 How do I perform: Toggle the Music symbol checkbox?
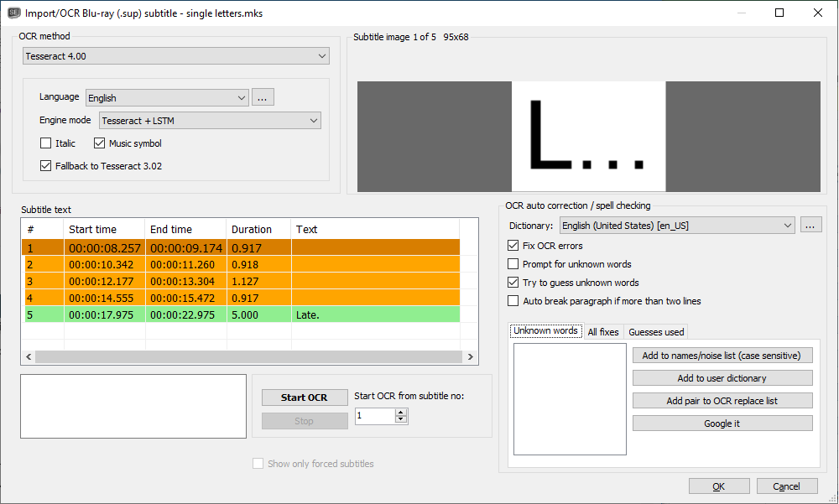[100, 143]
